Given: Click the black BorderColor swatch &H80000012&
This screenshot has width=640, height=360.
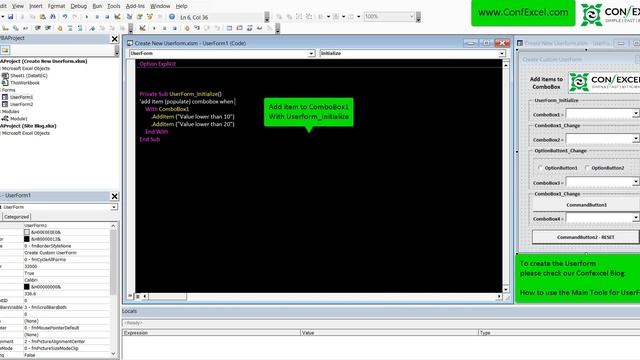Looking at the screenshot, I should pos(27,239).
